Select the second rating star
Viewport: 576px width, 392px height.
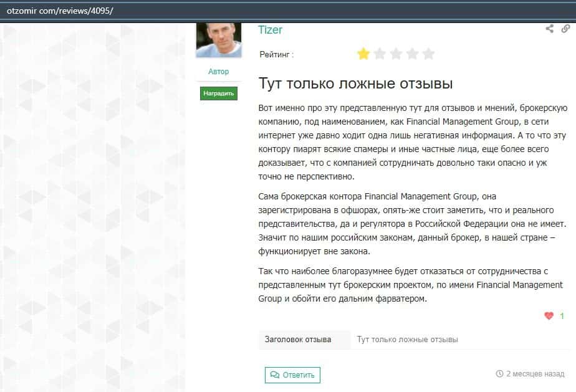pos(380,54)
